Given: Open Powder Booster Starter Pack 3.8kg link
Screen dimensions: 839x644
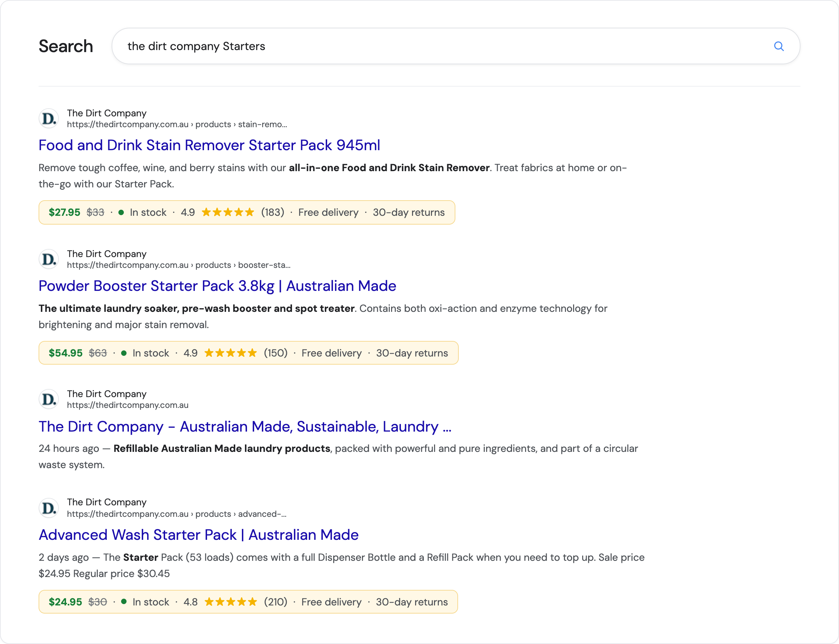Looking at the screenshot, I should [x=218, y=286].
